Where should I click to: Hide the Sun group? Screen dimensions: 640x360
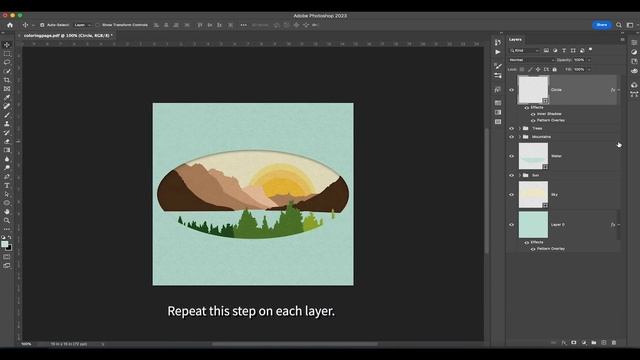[x=511, y=175]
